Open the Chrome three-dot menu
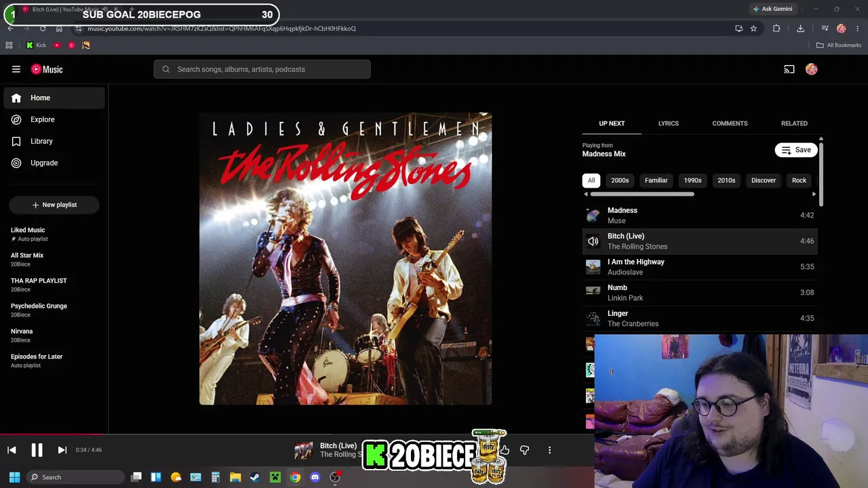868x488 pixels. pos(858,28)
